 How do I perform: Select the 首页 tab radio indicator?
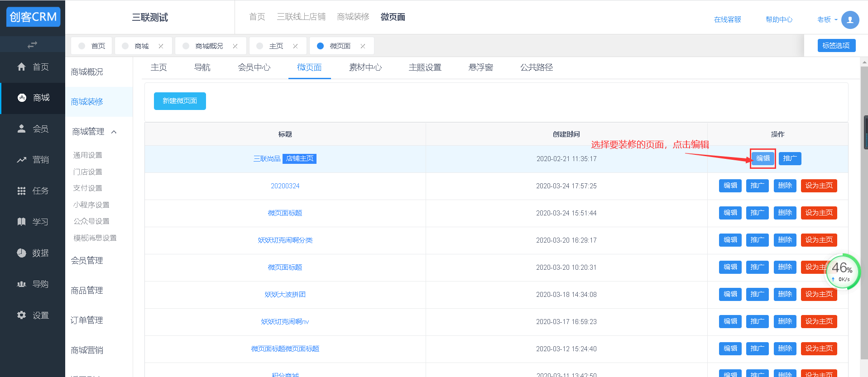82,46
